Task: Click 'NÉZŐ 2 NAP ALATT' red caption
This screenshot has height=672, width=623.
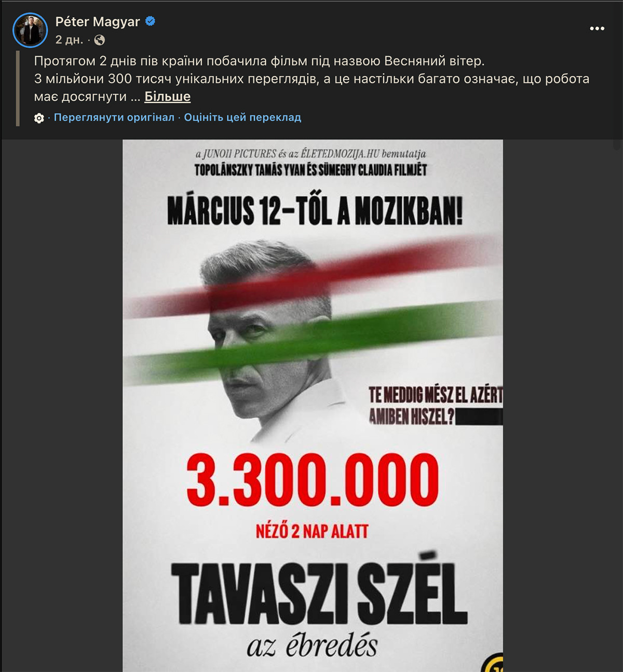Action: 312,531
